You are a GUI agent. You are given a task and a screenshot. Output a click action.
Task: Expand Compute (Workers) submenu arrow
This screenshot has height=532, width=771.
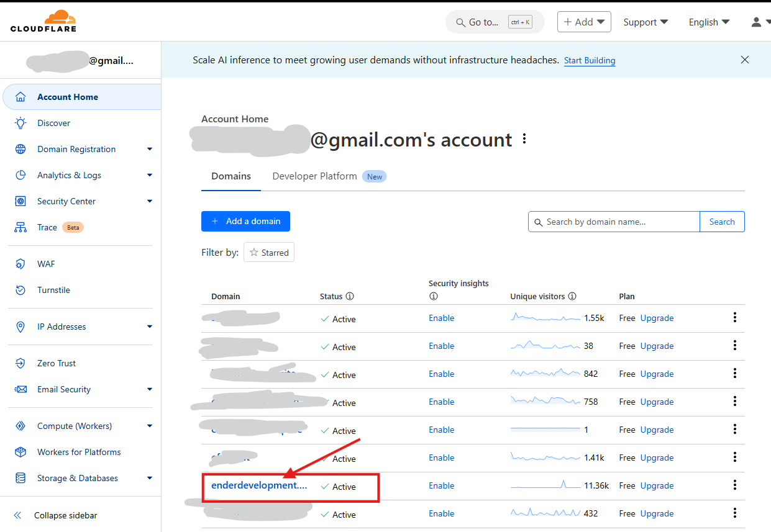pos(150,426)
